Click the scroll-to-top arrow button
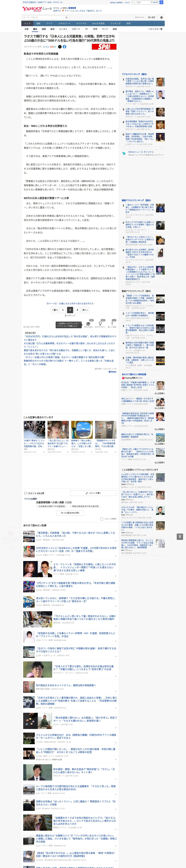186x868 pixels. pos(180,536)
